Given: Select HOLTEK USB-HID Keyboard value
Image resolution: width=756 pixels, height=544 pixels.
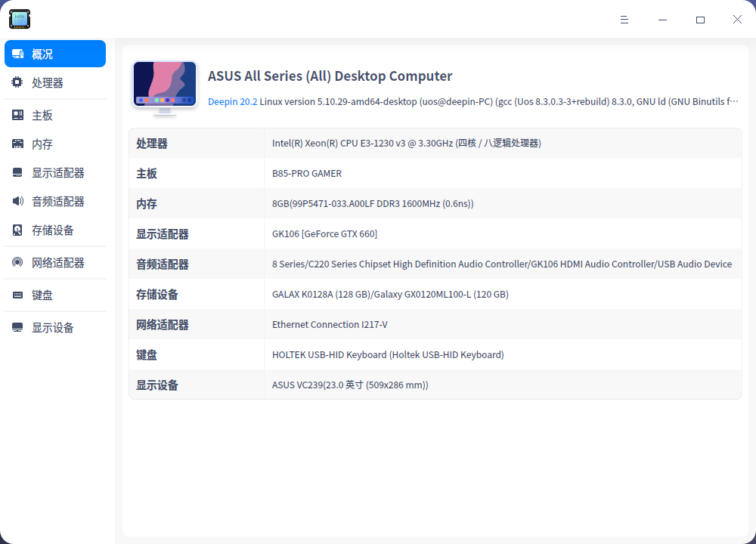Looking at the screenshot, I should point(388,355).
